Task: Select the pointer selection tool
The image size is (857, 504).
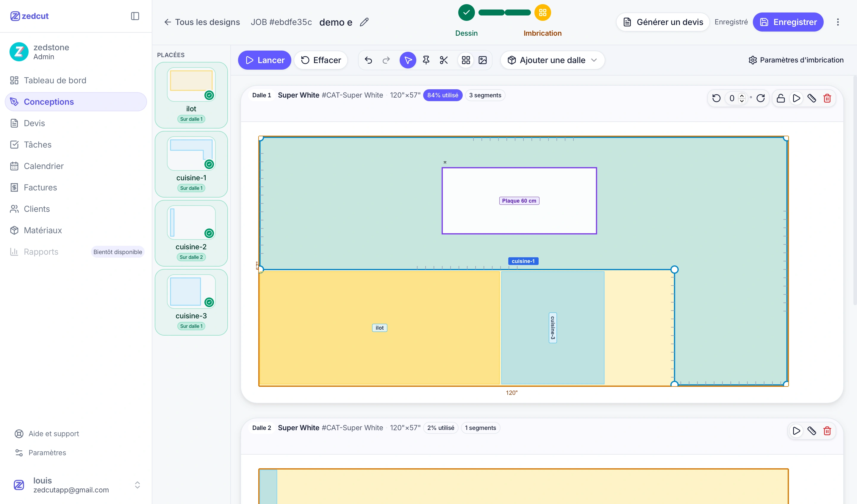Action: coord(408,60)
